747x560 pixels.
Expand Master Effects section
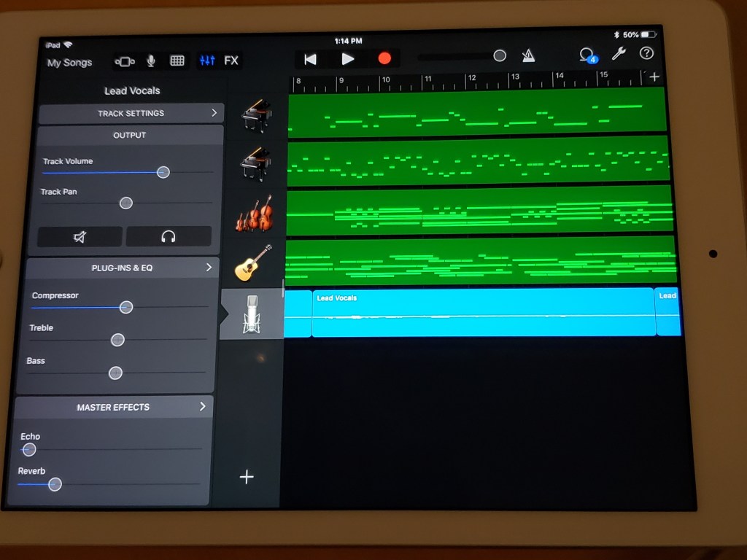click(113, 407)
